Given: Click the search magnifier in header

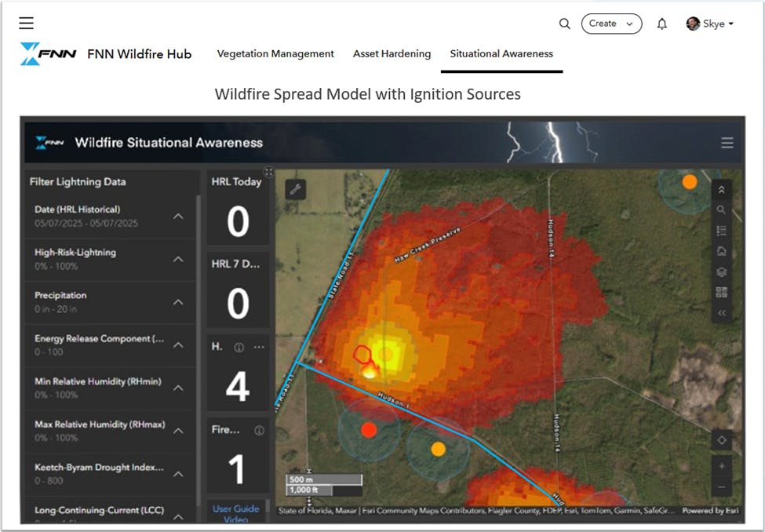Looking at the screenshot, I should click(564, 24).
